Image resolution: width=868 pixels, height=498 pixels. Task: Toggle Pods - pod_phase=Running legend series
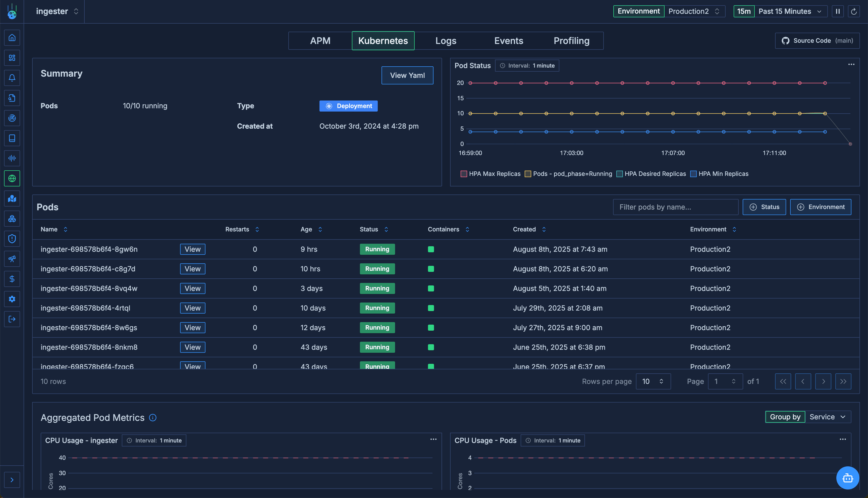(568, 174)
